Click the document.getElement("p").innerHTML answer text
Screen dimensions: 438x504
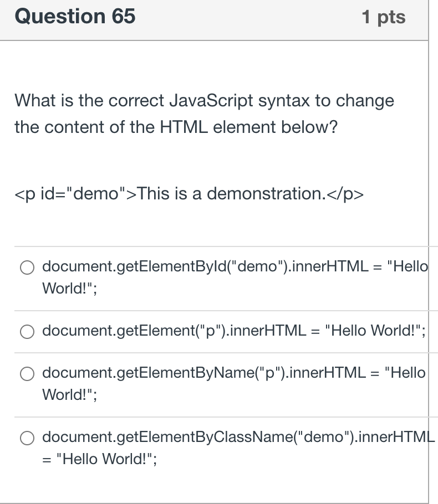click(183, 331)
